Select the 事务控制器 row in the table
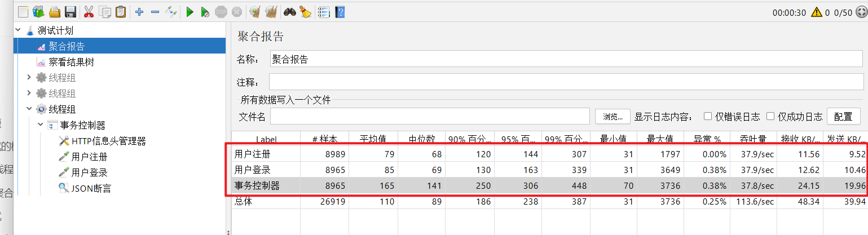The width and height of the screenshot is (868, 235). pos(549,185)
